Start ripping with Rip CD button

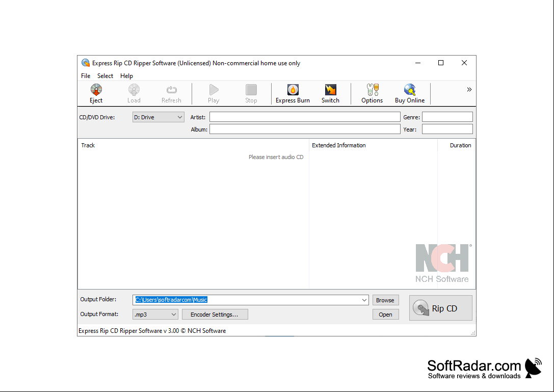click(x=440, y=308)
